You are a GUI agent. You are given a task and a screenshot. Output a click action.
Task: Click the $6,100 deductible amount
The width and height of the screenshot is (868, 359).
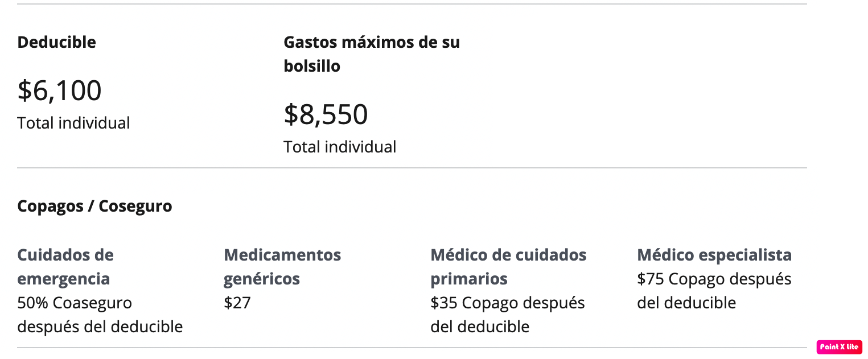[x=59, y=90]
